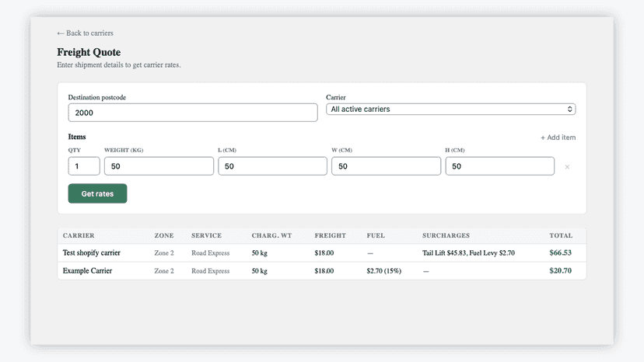Click the SURCHARGES column header

[x=446, y=235]
